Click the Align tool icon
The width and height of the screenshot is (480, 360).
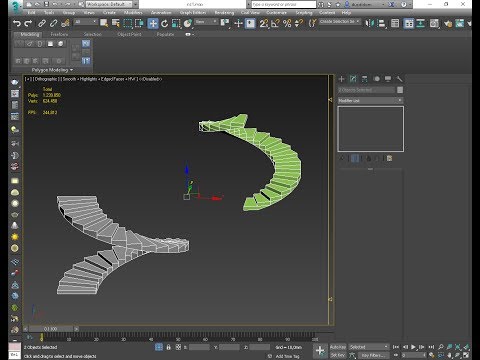(381, 23)
